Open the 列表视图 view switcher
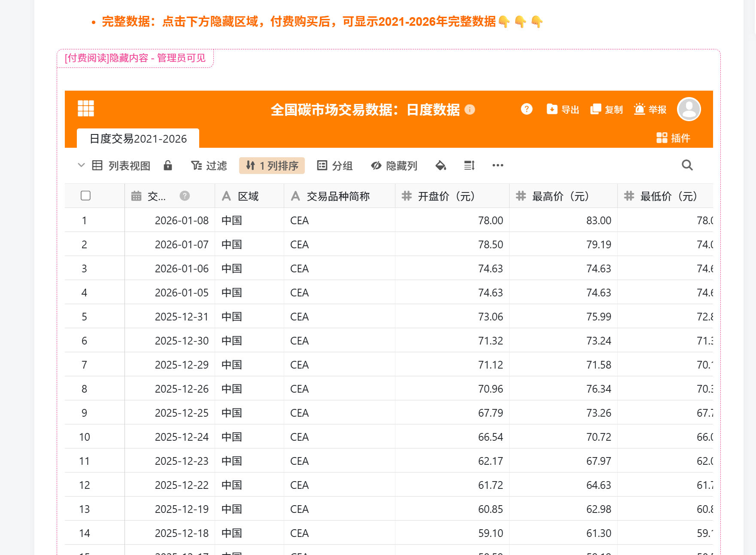Viewport: 756px width, 555px height. [121, 166]
